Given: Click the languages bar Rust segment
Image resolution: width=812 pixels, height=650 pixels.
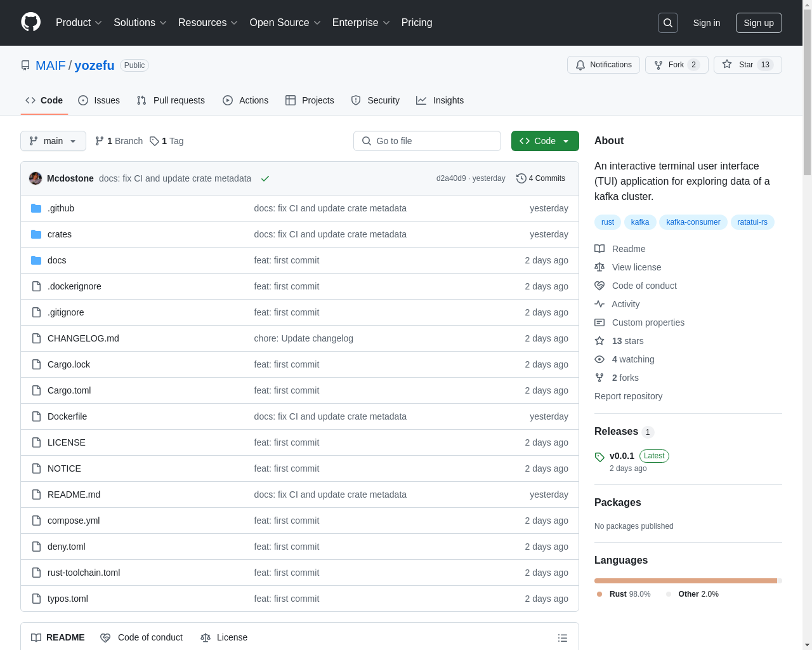Looking at the screenshot, I should (686, 581).
